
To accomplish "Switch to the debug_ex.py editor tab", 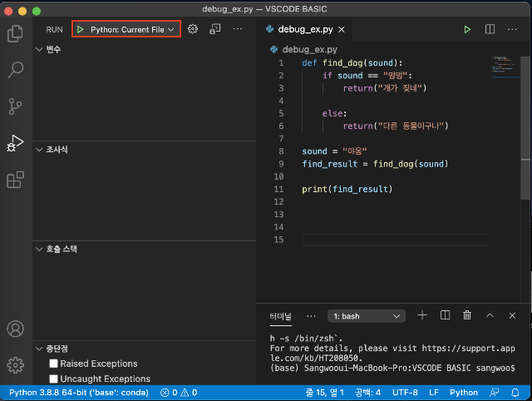I will [x=305, y=30].
